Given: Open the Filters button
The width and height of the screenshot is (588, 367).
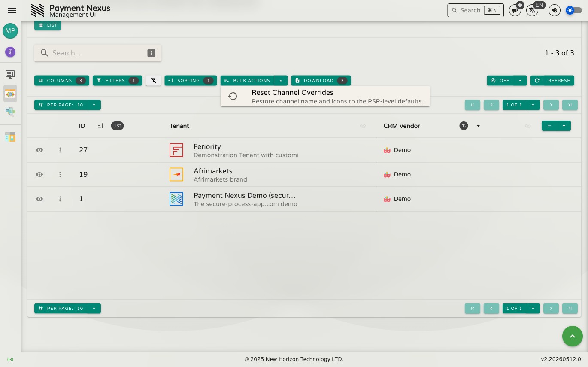Looking at the screenshot, I should pyautogui.click(x=118, y=80).
